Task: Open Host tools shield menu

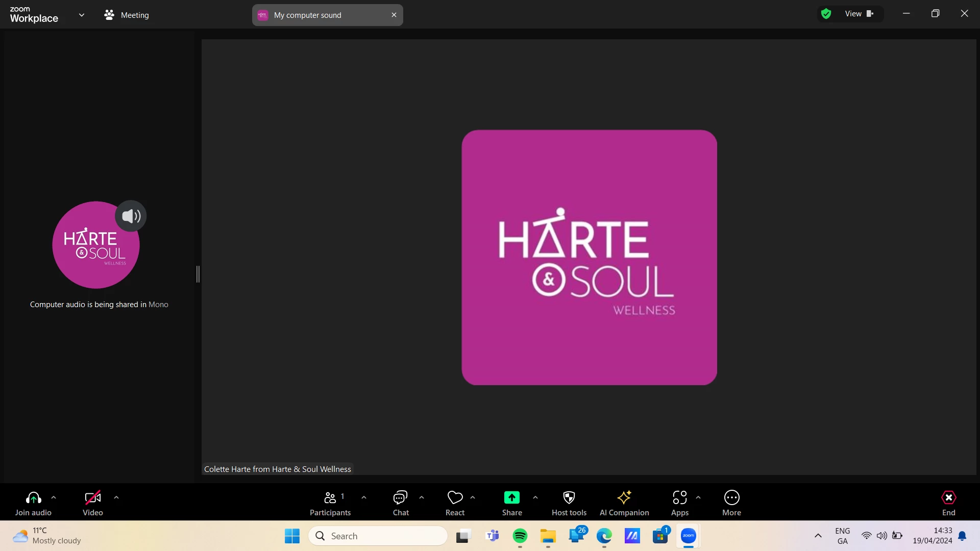Action: pos(569,503)
